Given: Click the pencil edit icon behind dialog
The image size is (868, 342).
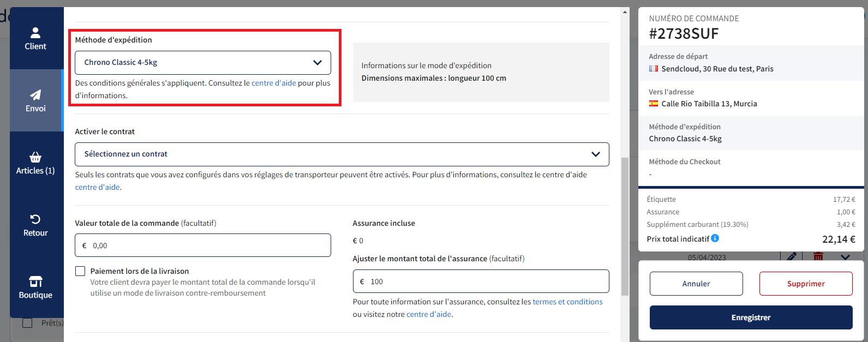Looking at the screenshot, I should tap(792, 256).
